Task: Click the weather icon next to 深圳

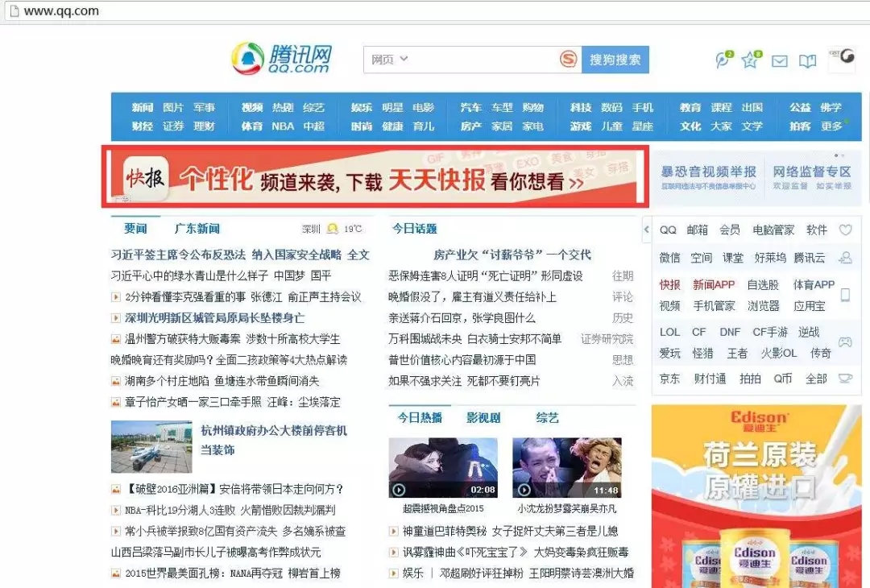Action: 333,229
